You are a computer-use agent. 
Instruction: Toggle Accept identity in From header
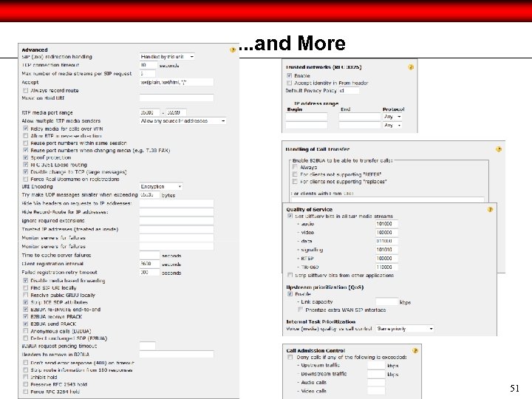pyautogui.click(x=289, y=83)
